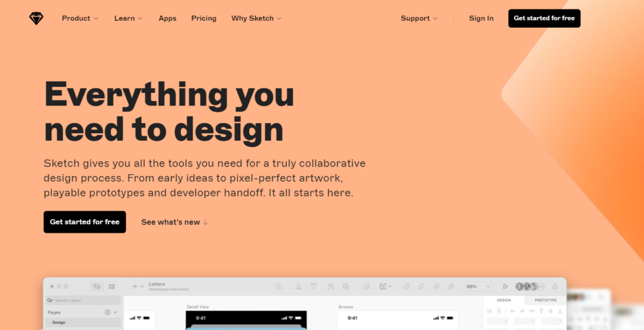Expand the Why Sketch menu
The height and width of the screenshot is (330, 644).
[x=257, y=18]
